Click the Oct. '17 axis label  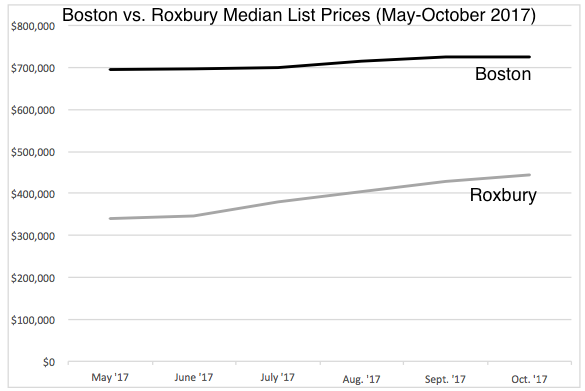click(x=529, y=379)
